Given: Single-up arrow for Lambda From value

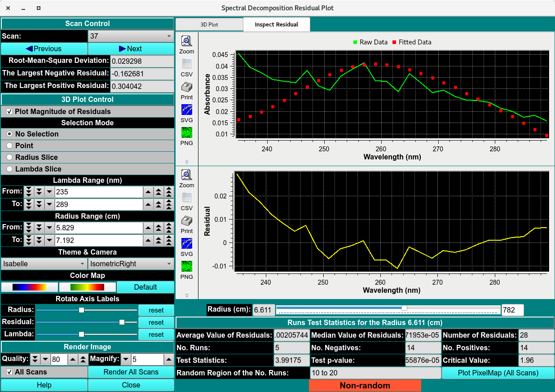Looking at the screenshot, I should pos(148,192).
